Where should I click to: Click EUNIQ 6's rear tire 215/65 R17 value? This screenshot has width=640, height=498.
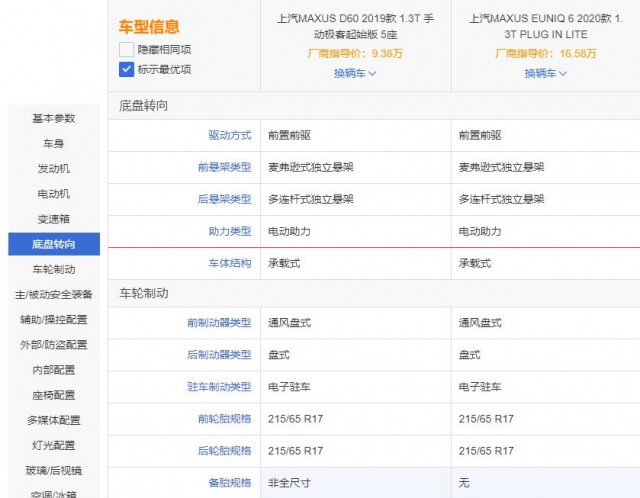(x=486, y=451)
